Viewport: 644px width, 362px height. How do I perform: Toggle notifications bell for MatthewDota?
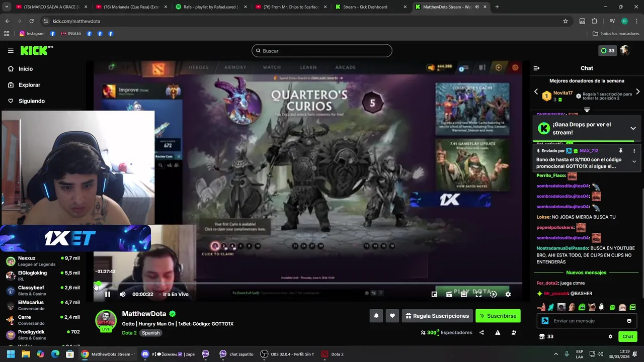[x=376, y=316]
